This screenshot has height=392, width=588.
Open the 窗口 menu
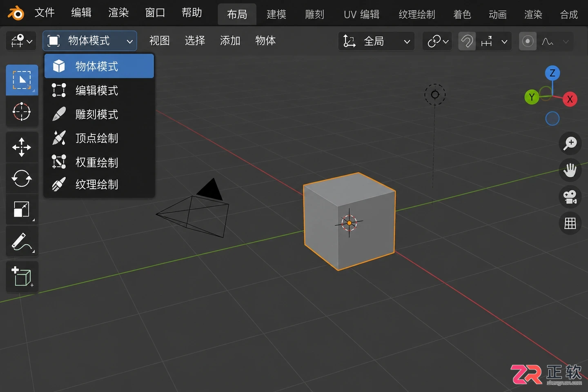coord(155,13)
